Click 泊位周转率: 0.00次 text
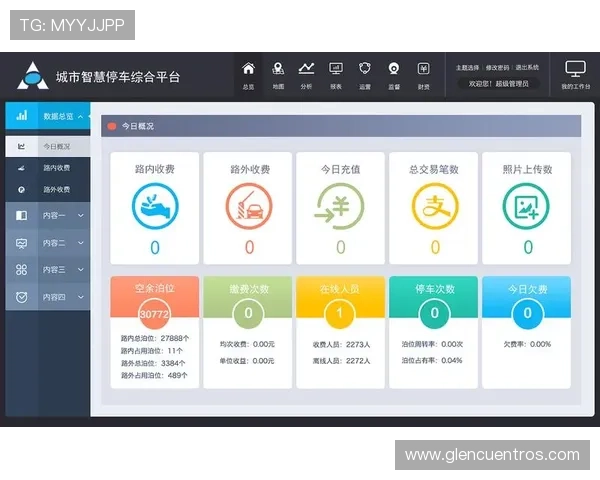600x480 pixels. coord(432,344)
